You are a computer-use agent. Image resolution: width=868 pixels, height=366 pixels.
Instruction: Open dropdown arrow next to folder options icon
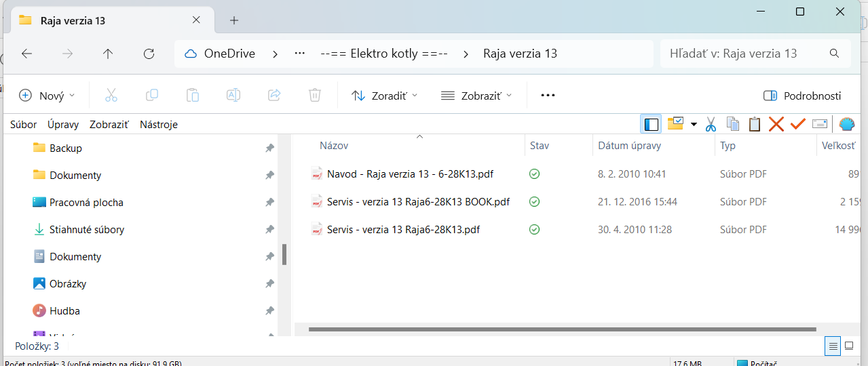click(694, 124)
